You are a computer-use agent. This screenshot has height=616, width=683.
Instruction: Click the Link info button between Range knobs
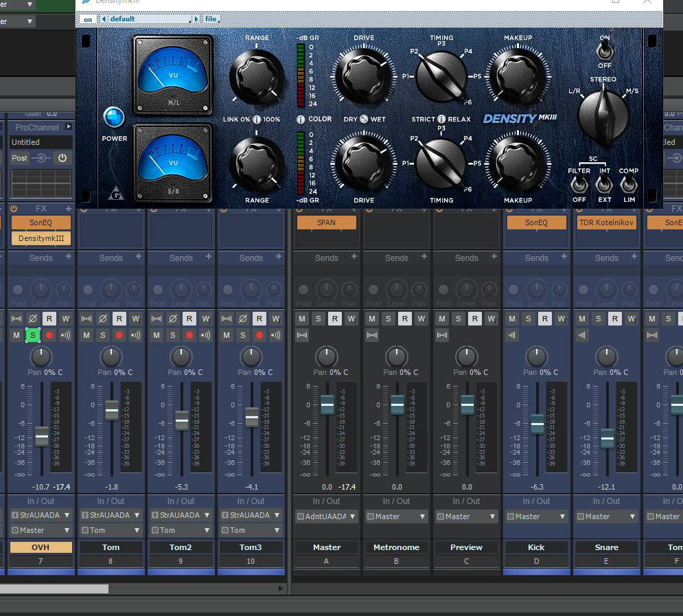[257, 119]
